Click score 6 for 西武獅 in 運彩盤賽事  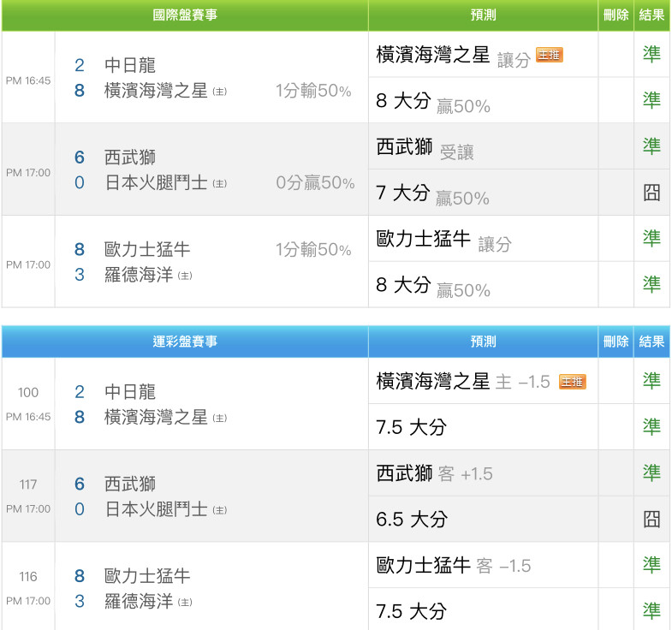[x=80, y=484]
